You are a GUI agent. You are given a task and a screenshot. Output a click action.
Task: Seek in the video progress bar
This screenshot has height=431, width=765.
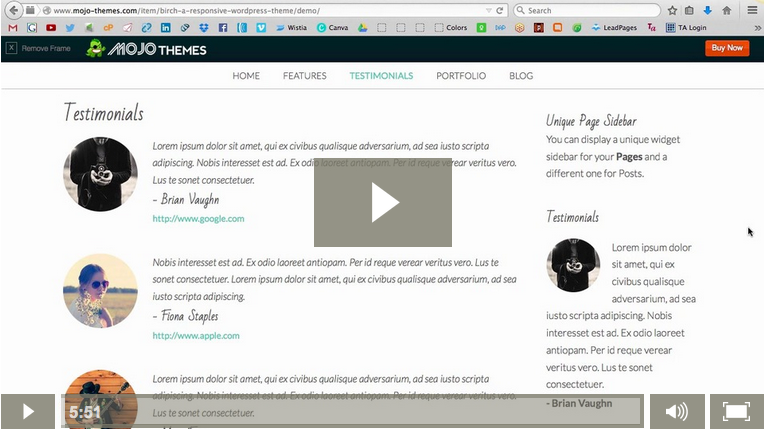click(x=352, y=411)
